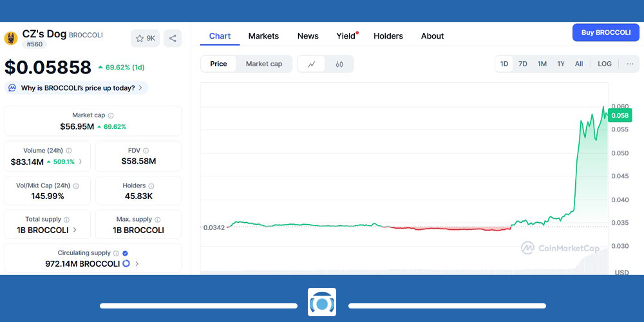Image resolution: width=644 pixels, height=322 pixels.
Task: Click the 69.62% (1d) change indicator
Action: (x=121, y=68)
